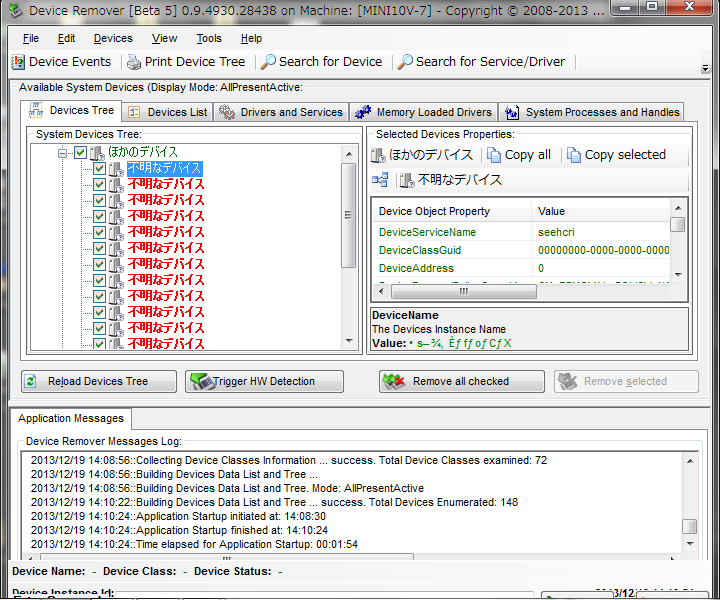Trigger HW Detection
720x600 pixels.
pos(264,381)
